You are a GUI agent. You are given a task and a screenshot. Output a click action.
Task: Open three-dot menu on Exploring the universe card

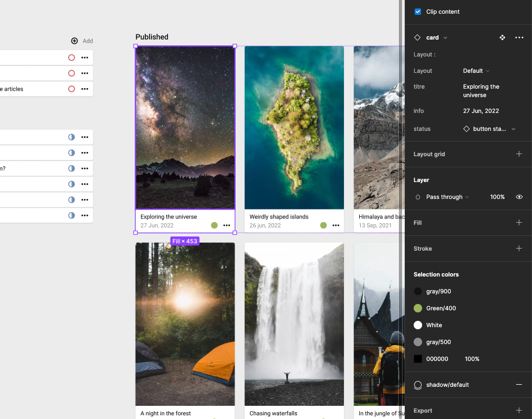227,225
